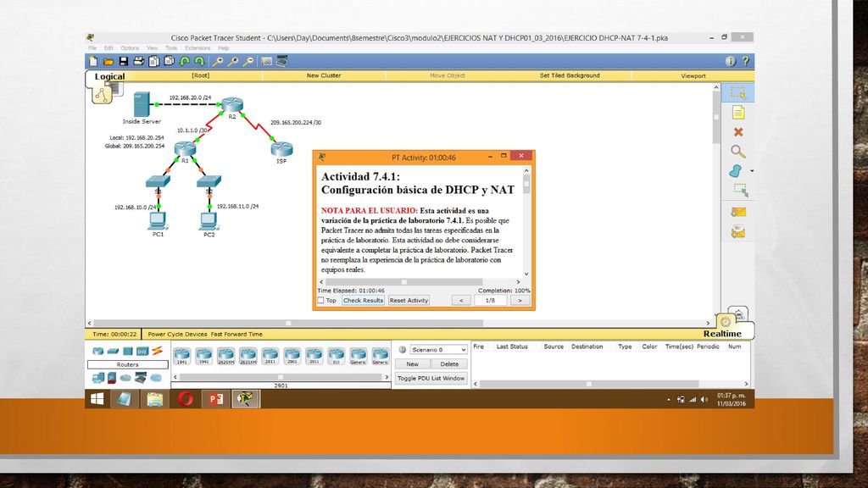Open the View menu
The image size is (868, 488).
coord(153,48)
